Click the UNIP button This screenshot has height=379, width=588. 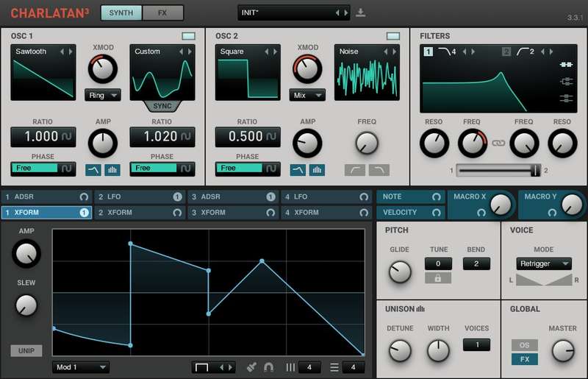[x=26, y=350]
